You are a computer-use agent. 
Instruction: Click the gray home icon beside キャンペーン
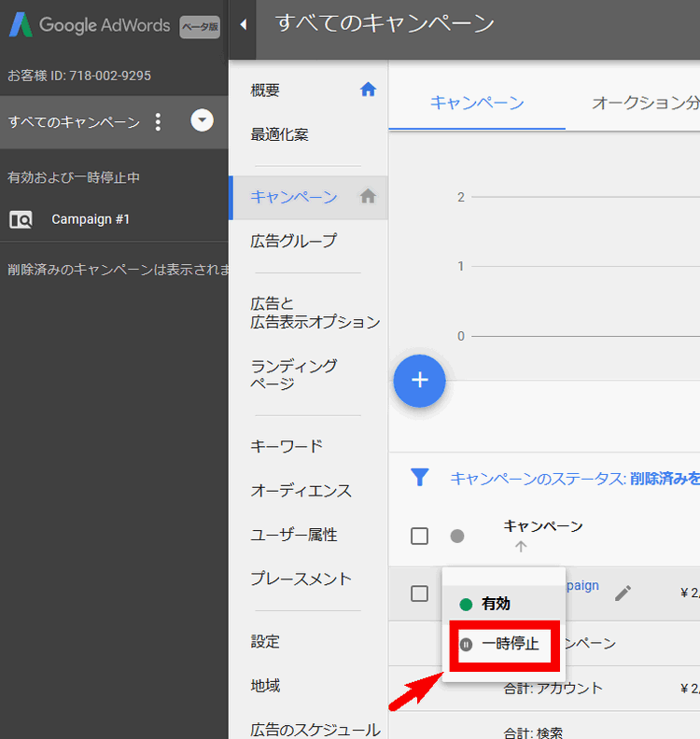tap(368, 196)
